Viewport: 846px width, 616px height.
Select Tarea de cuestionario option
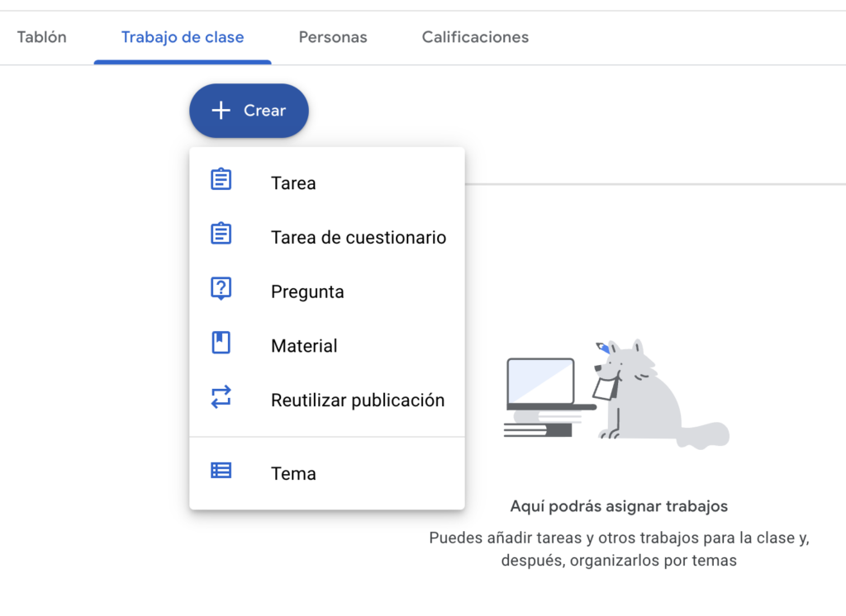[x=327, y=237]
